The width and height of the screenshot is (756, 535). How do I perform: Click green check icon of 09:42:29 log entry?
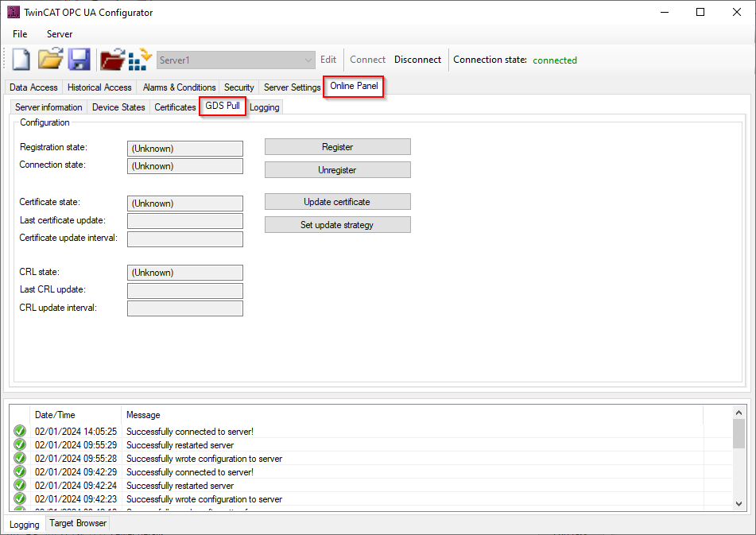20,471
